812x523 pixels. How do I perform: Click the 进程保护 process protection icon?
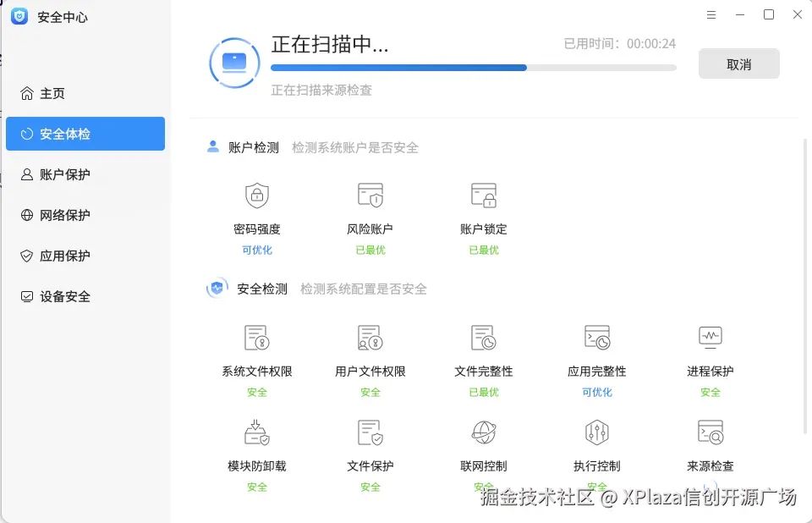pos(710,337)
